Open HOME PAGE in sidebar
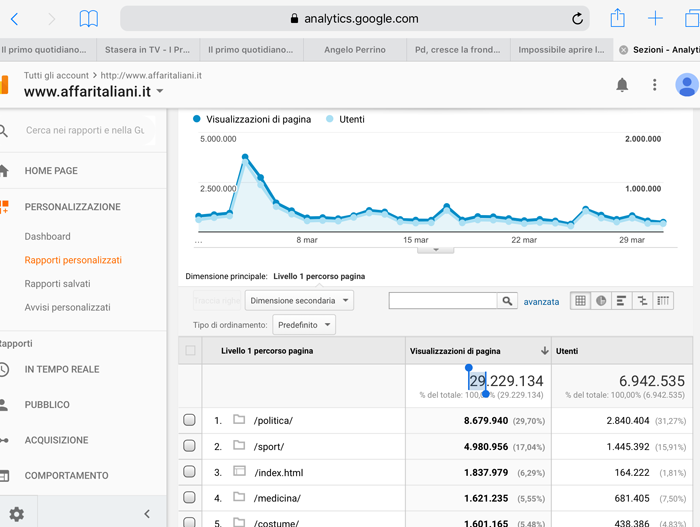The image size is (700, 527). pyautogui.click(x=51, y=171)
